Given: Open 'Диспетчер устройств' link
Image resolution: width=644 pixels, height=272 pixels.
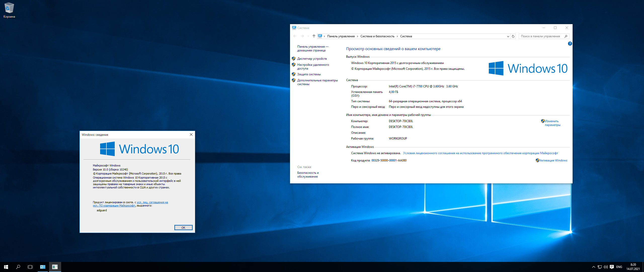Looking at the screenshot, I should (312, 59).
